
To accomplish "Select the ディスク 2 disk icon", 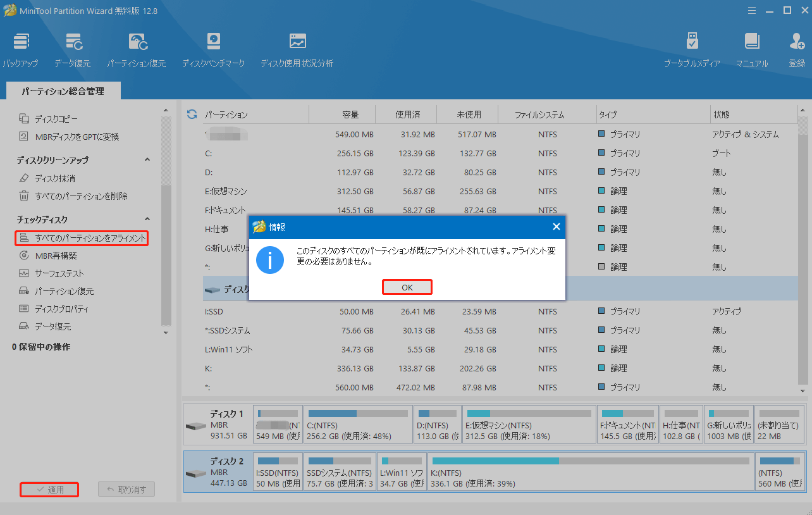I will [197, 473].
